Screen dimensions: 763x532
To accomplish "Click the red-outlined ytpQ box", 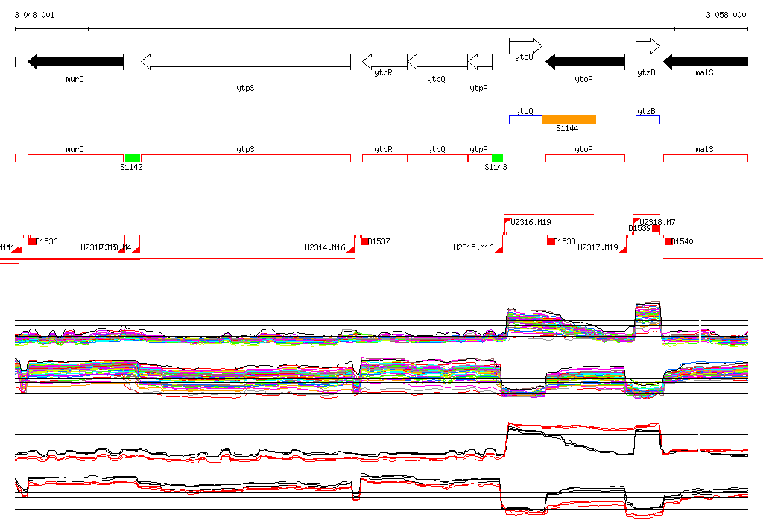I will pyautogui.click(x=437, y=158).
